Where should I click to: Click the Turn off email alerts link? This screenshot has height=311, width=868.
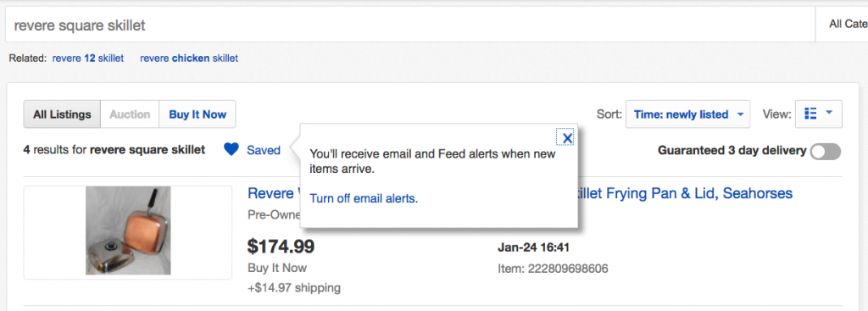tap(364, 198)
